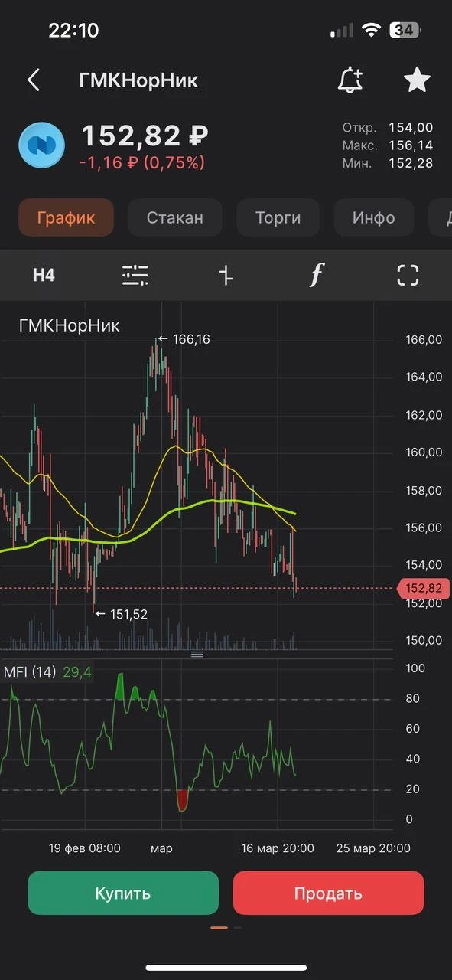Go back using the left chevron
This screenshot has width=452, height=980.
(x=33, y=80)
